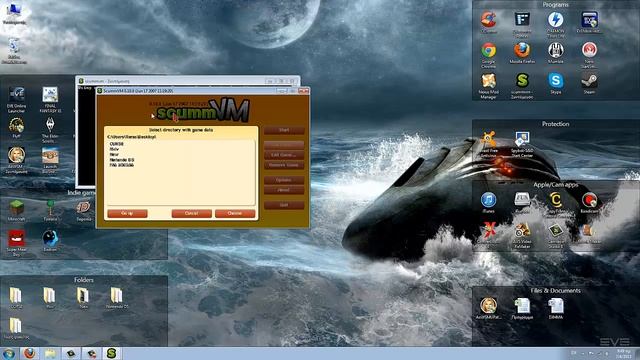Open EVE Online Launcher desktop icon
The image size is (640, 360).
pyautogui.click(x=16, y=99)
